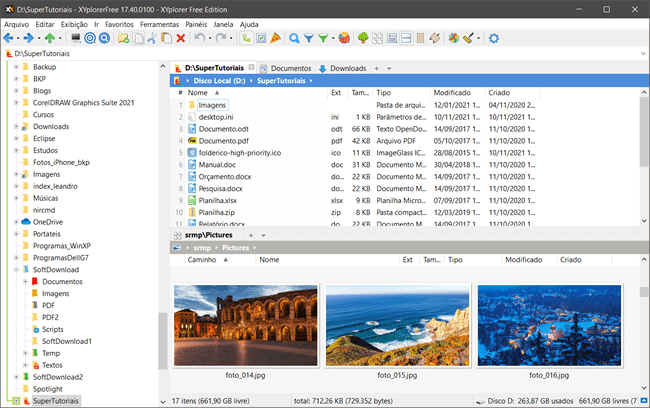Click Disco Local (D:) breadcrumb
This screenshot has height=408, width=650.
(219, 81)
